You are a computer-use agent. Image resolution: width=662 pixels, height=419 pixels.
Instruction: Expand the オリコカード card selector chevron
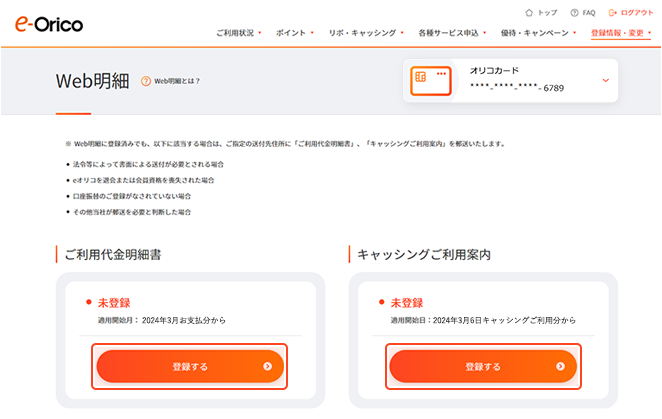click(x=606, y=80)
